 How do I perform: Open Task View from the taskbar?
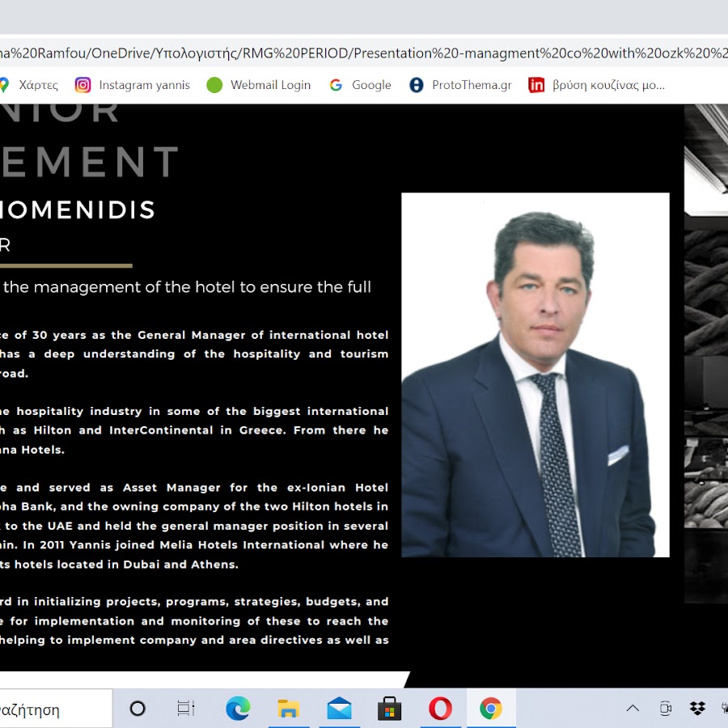186,709
